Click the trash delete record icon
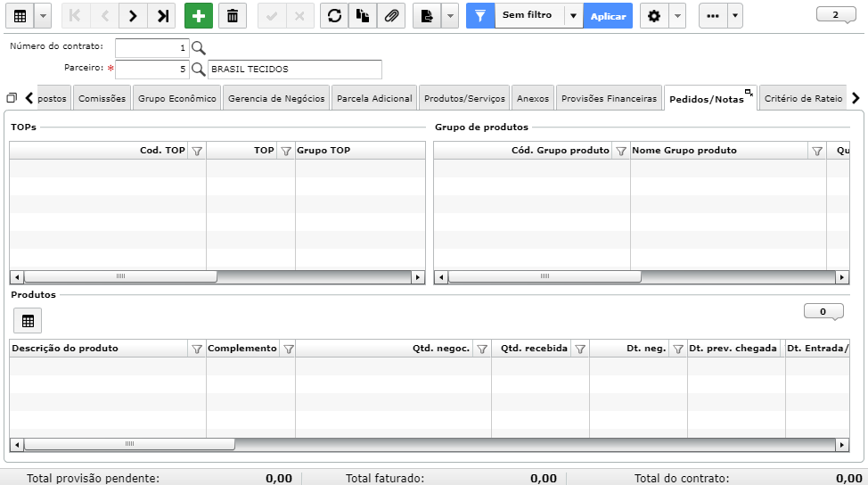 pyautogui.click(x=233, y=16)
